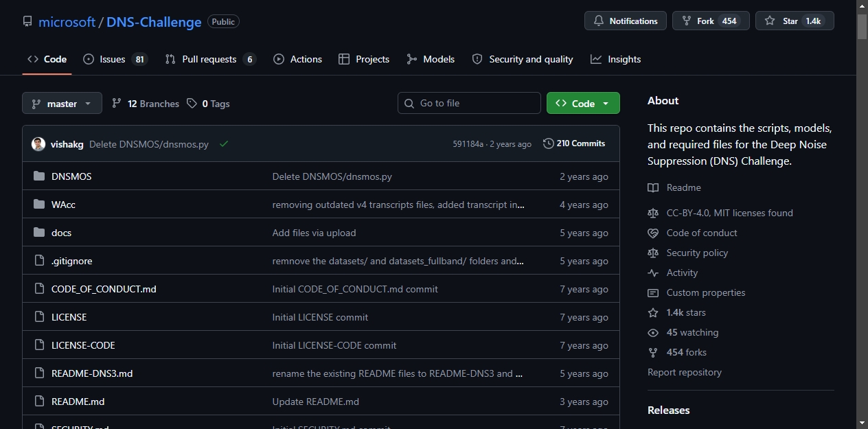
Task: Click the docs folder icon
Action: pos(39,233)
